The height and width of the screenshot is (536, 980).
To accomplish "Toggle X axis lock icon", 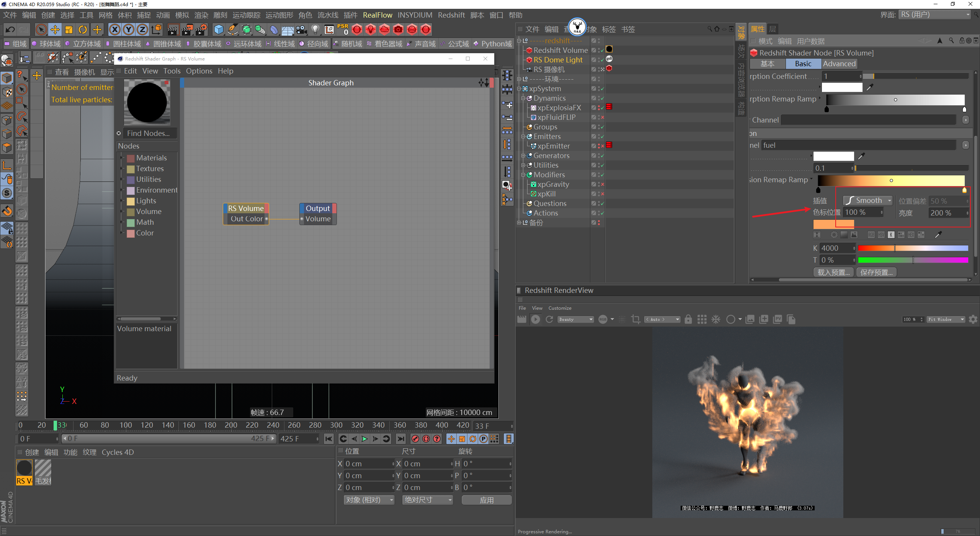I will tap(114, 29).
